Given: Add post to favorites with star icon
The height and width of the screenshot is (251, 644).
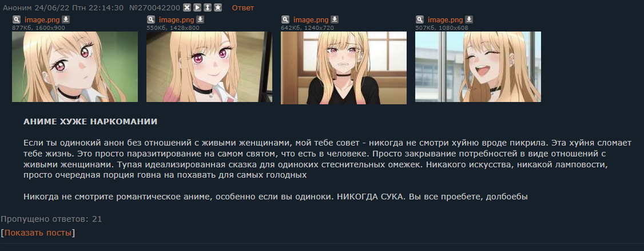Looking at the screenshot, I should pyautogui.click(x=218, y=7).
